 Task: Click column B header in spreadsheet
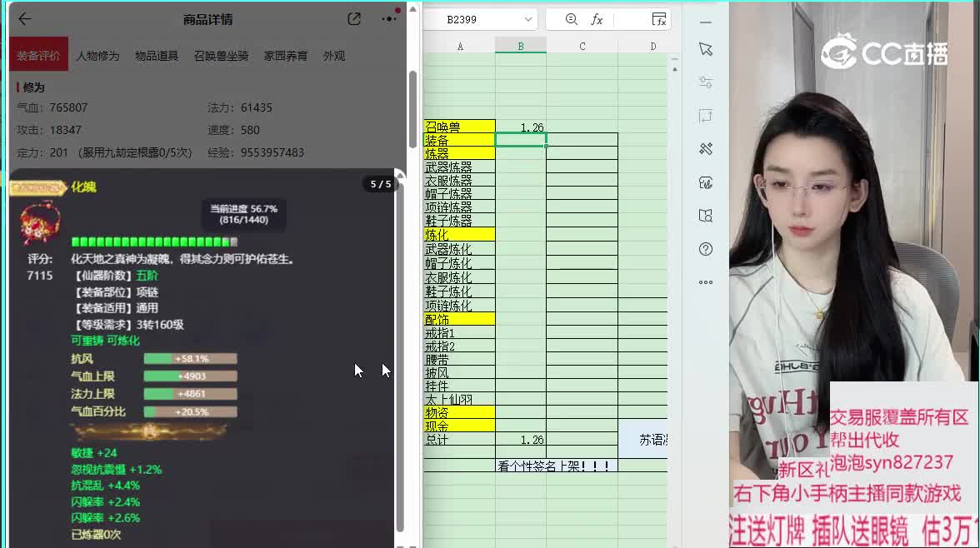[520, 47]
